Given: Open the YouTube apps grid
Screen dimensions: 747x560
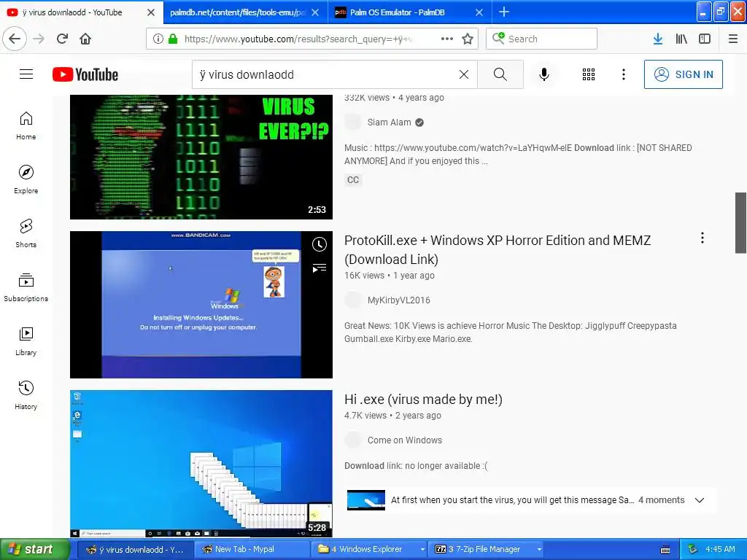Looking at the screenshot, I should (x=589, y=74).
